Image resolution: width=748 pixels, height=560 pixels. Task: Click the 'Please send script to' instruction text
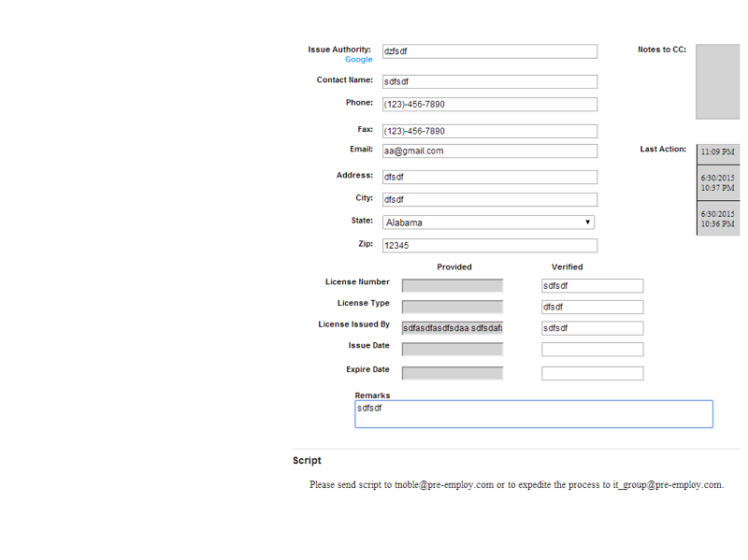pyautogui.click(x=517, y=484)
